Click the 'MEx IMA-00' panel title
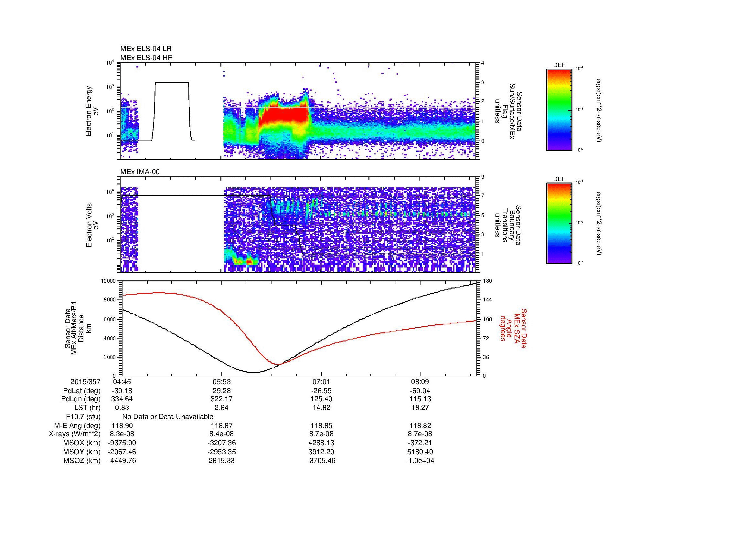The height and width of the screenshot is (534, 756). click(x=140, y=172)
